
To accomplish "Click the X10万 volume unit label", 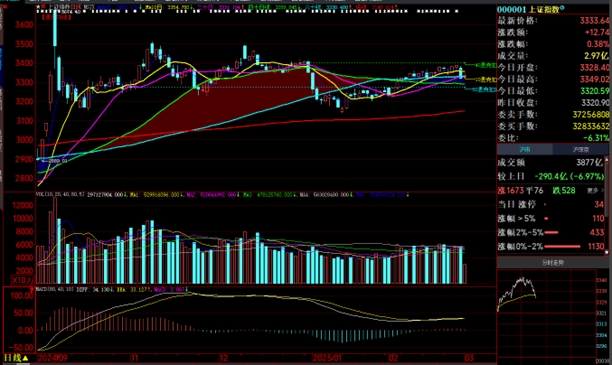I will click(22, 280).
